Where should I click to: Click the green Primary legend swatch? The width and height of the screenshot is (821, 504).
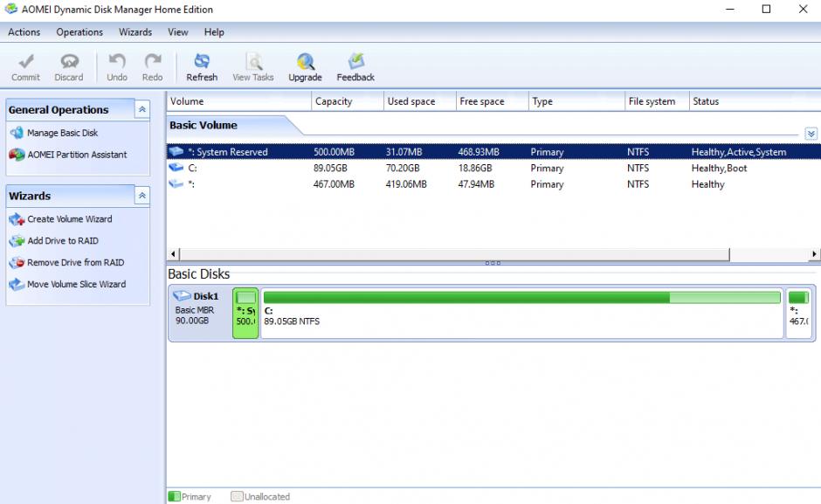[175, 496]
